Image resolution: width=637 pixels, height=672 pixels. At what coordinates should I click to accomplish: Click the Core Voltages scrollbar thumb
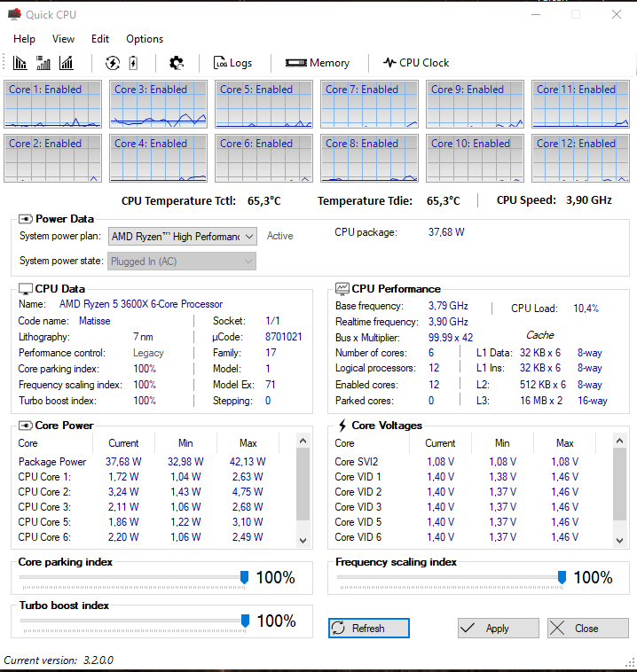tap(619, 484)
